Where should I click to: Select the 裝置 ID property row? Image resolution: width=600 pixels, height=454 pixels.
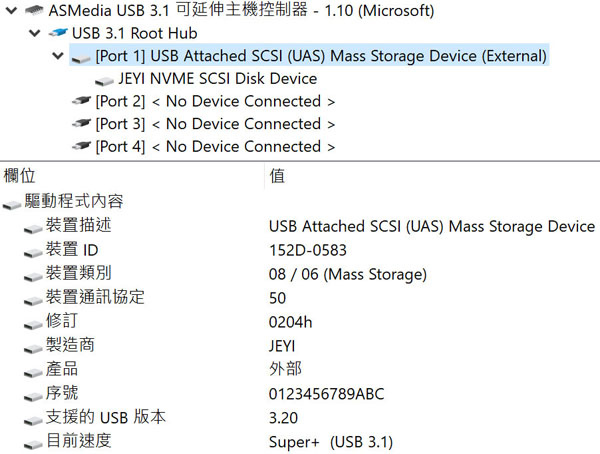click(x=73, y=250)
